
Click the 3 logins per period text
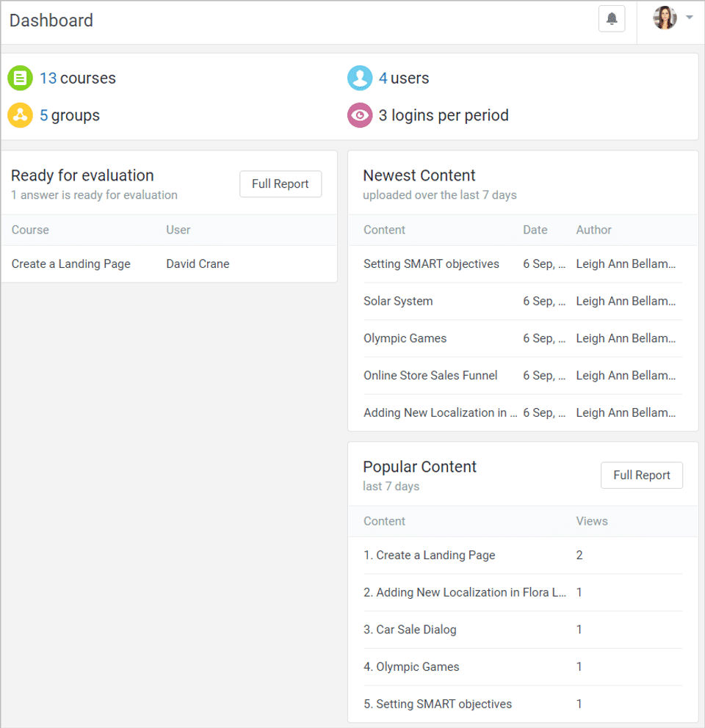coord(444,115)
